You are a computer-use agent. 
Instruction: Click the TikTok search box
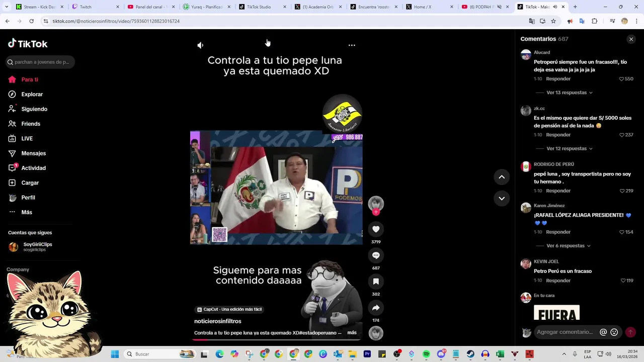point(40,62)
